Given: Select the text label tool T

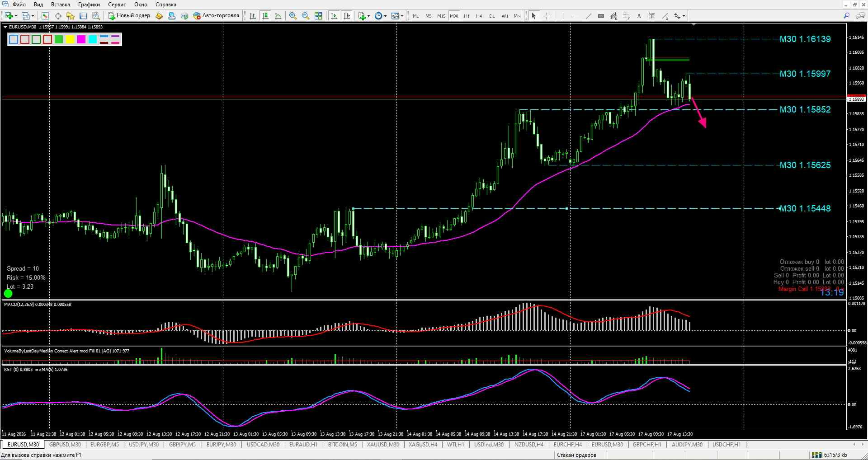Looking at the screenshot, I should [x=651, y=16].
